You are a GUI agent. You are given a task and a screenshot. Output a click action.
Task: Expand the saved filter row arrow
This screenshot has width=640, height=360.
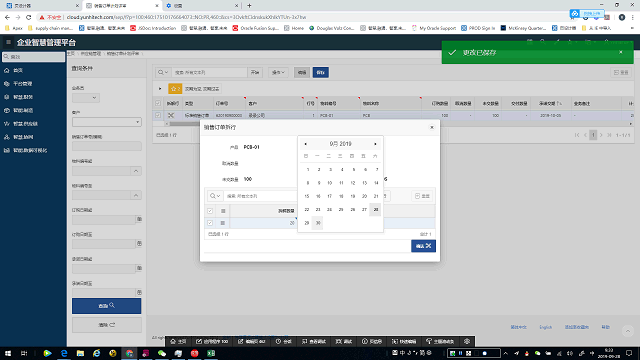pos(160,89)
